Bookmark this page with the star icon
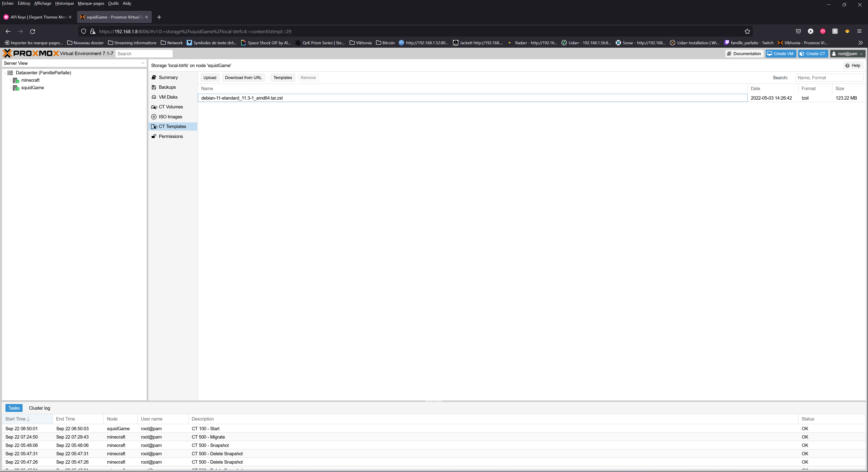Image resolution: width=868 pixels, height=472 pixels. (747, 31)
